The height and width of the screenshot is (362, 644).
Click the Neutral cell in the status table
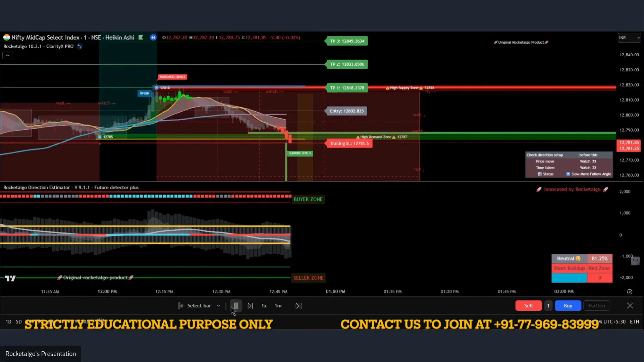pyautogui.click(x=569, y=259)
